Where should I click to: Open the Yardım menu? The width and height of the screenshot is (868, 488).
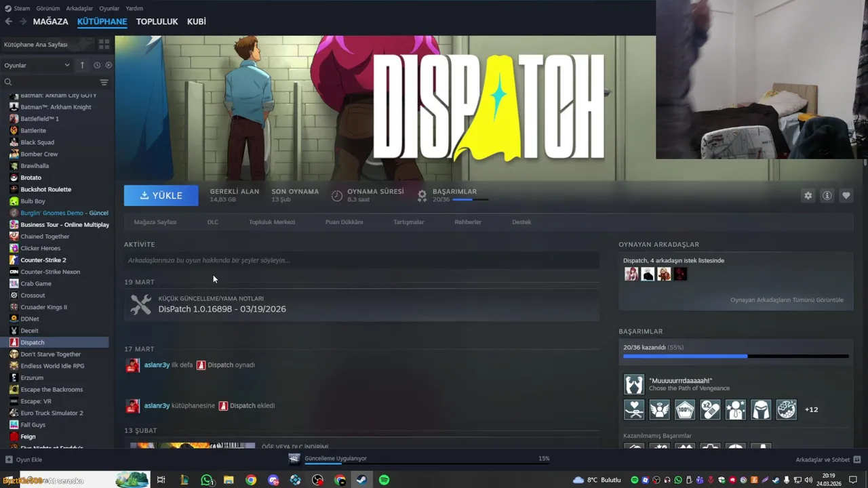(134, 8)
